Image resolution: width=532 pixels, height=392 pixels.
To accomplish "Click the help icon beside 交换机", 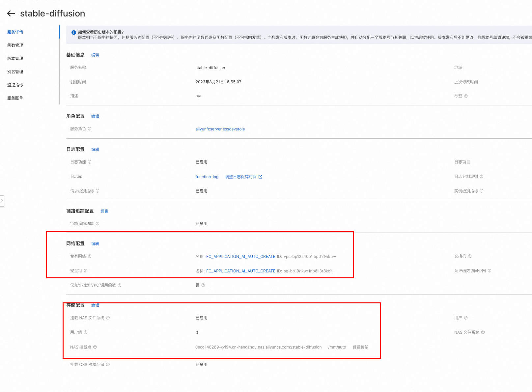I will pyautogui.click(x=470, y=256).
